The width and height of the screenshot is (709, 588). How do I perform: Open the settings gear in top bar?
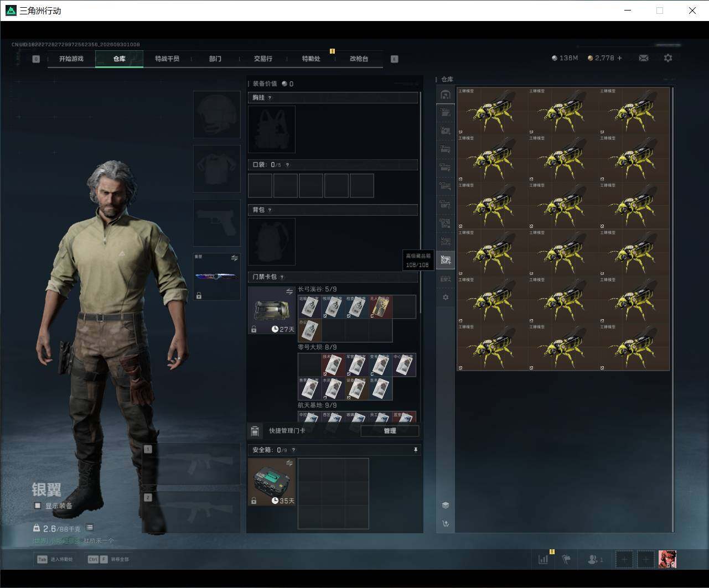tap(668, 58)
